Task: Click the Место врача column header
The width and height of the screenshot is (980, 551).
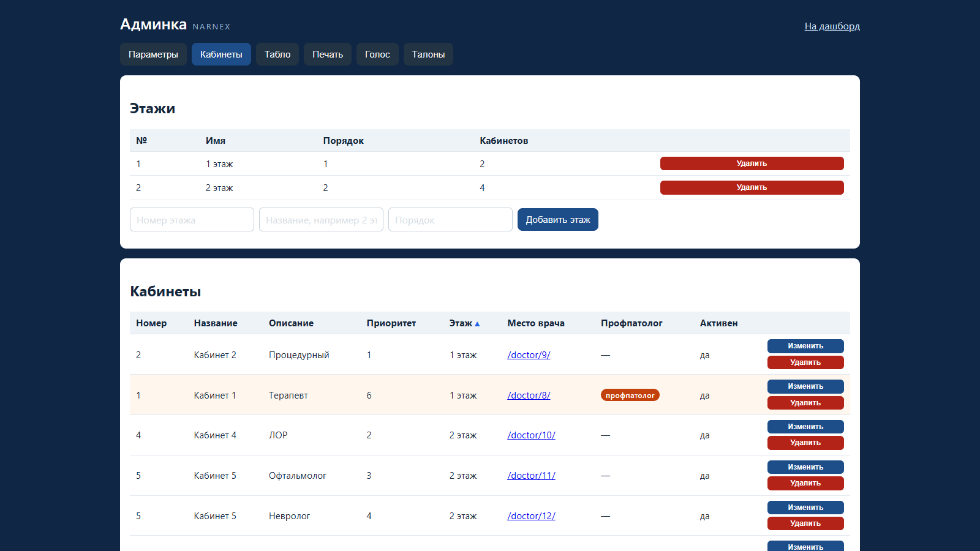Action: [536, 323]
